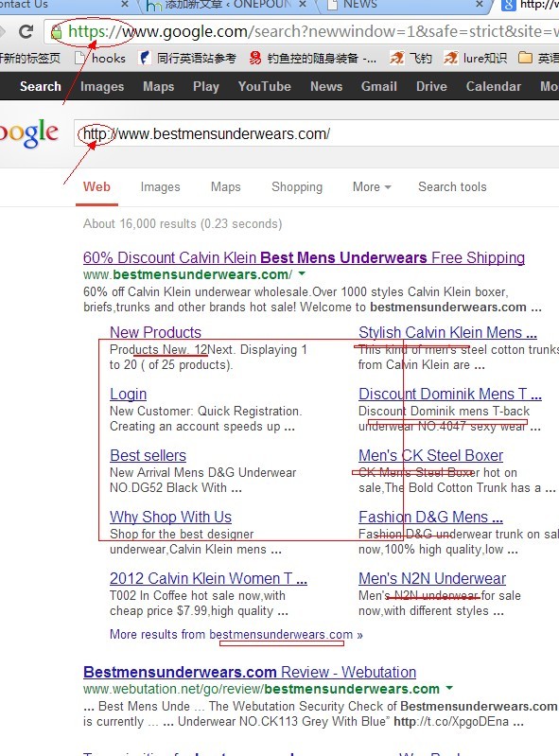Click More results from bestmensunderwears.com
Image resolution: width=559 pixels, height=756 pixels.
point(236,635)
